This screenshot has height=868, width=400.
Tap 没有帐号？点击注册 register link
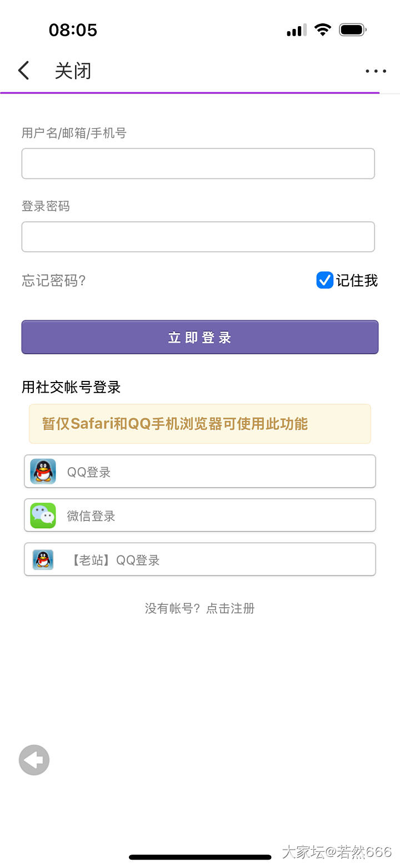[x=200, y=608]
